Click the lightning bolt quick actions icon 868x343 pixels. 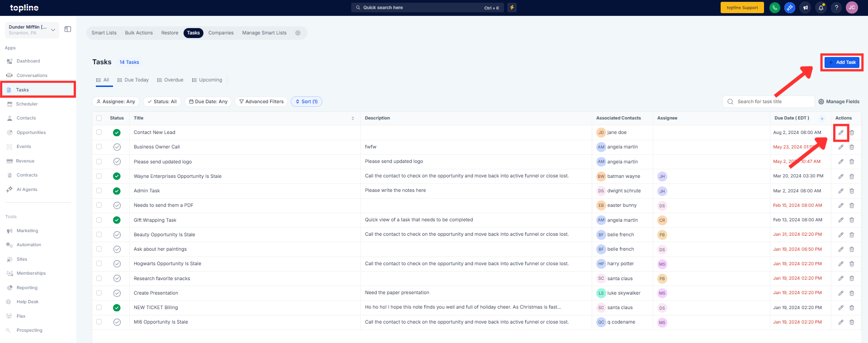click(512, 8)
